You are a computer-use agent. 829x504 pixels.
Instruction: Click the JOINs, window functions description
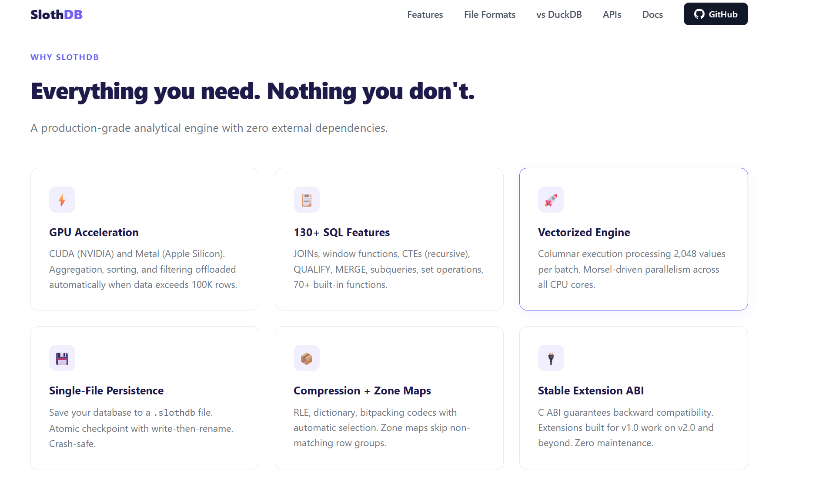388,269
